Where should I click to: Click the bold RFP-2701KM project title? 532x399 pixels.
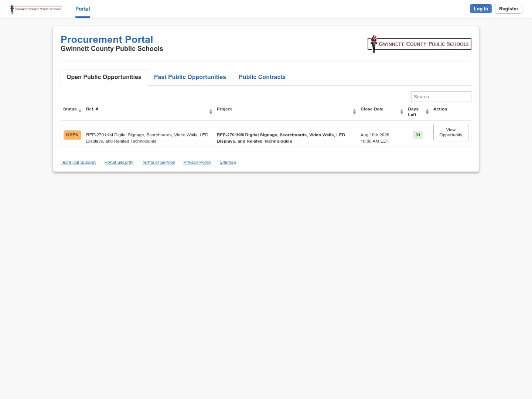(x=281, y=138)
